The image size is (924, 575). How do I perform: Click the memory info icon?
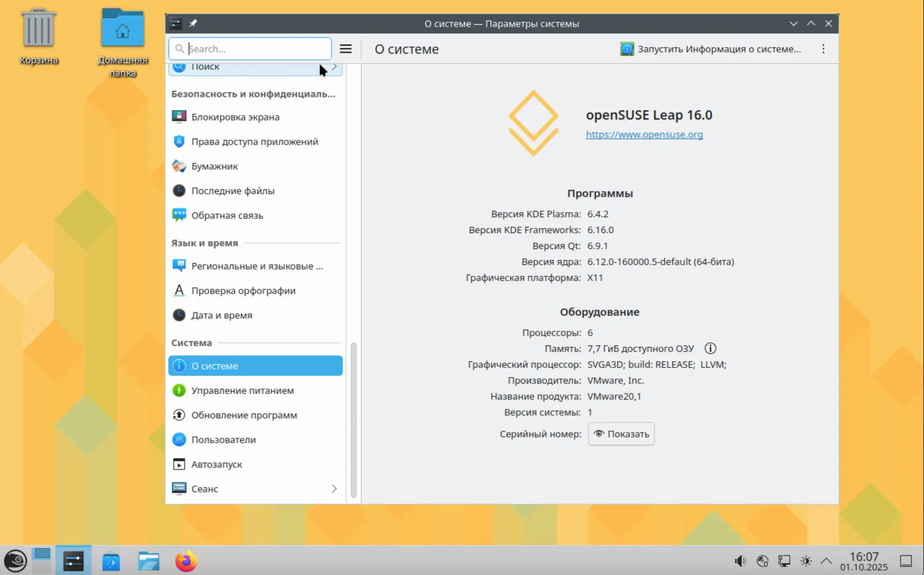pyautogui.click(x=710, y=348)
